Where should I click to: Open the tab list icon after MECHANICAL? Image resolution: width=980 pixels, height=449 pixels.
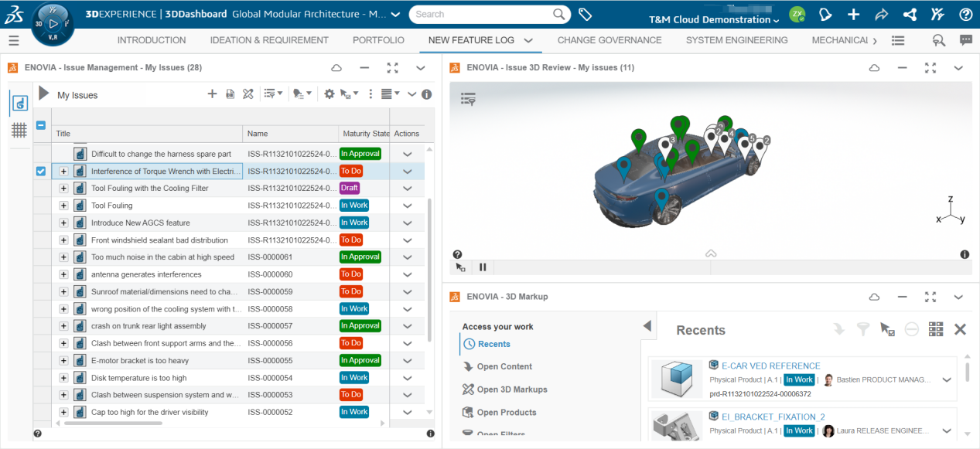pyautogui.click(x=898, y=40)
